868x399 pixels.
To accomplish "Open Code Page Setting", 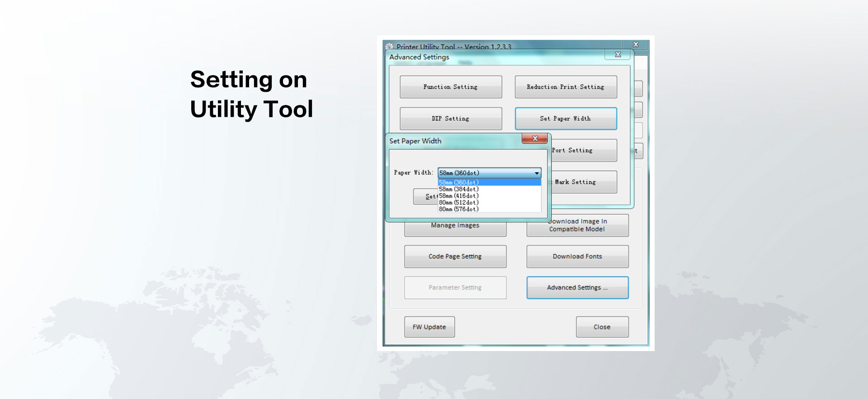I will [455, 256].
